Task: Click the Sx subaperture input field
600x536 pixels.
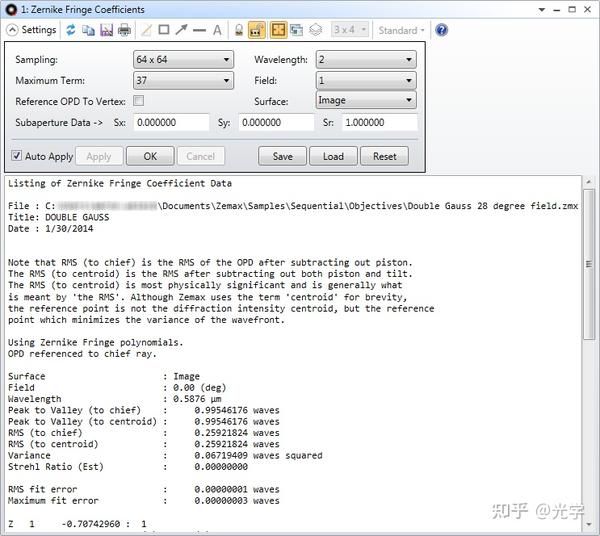Action: (171, 123)
